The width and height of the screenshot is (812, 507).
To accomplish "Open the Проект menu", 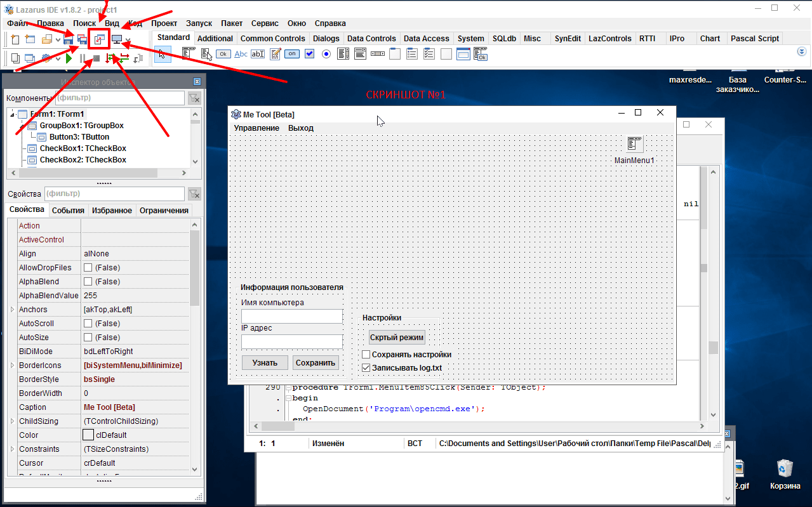I will pyautogui.click(x=164, y=23).
